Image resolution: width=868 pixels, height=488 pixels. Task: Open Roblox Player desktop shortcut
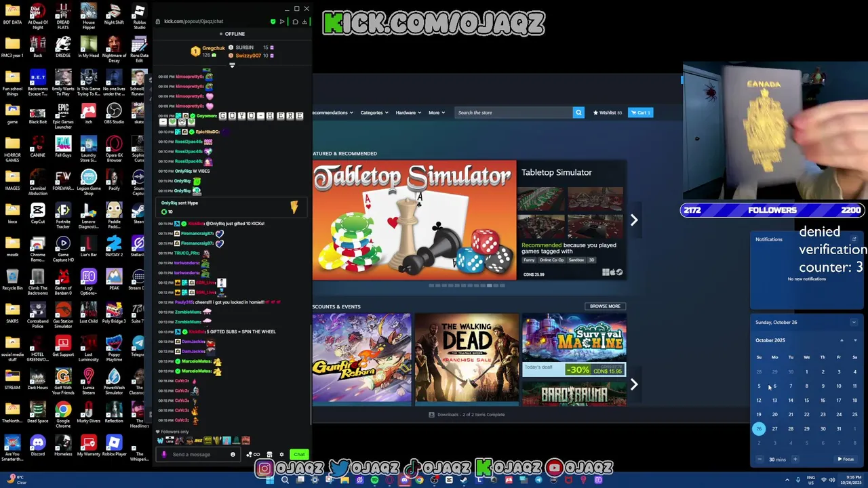tap(114, 446)
